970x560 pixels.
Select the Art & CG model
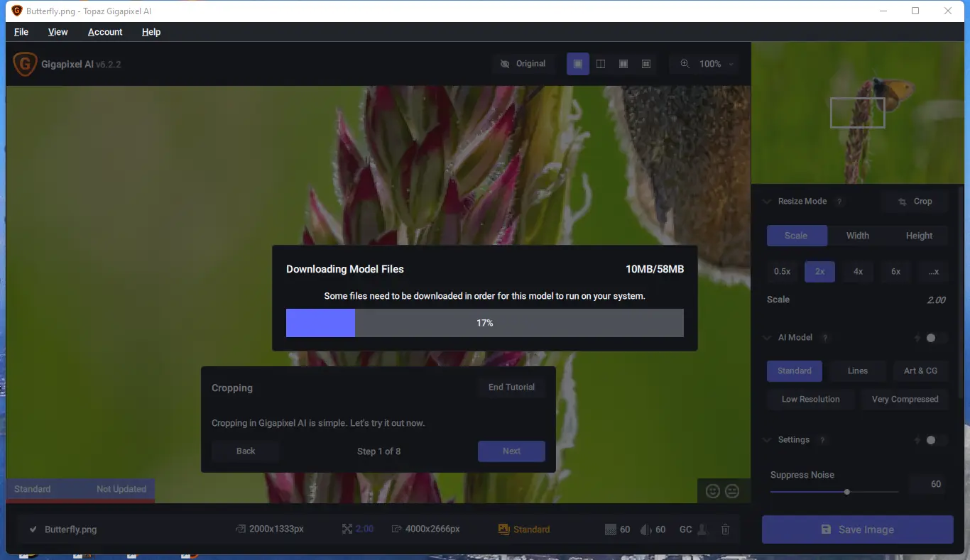(921, 371)
